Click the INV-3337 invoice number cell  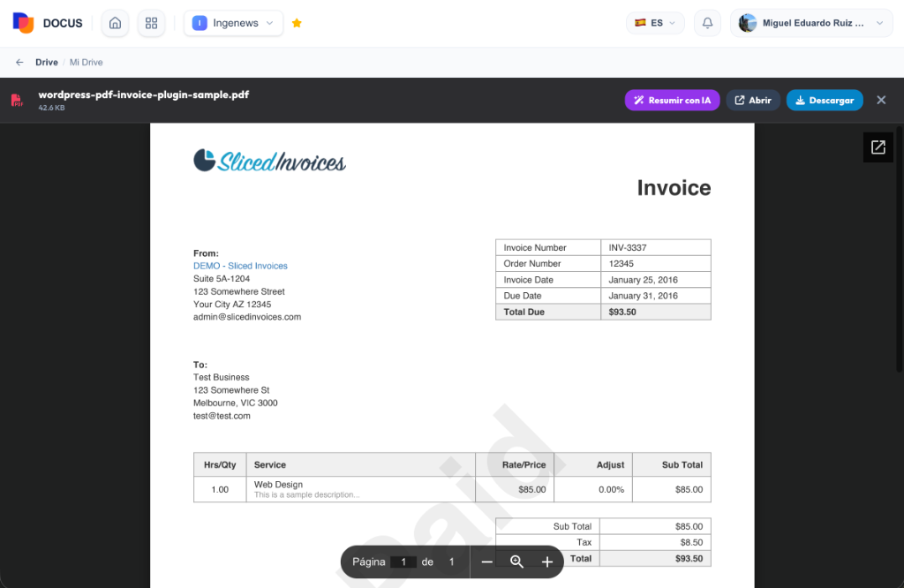pos(656,247)
